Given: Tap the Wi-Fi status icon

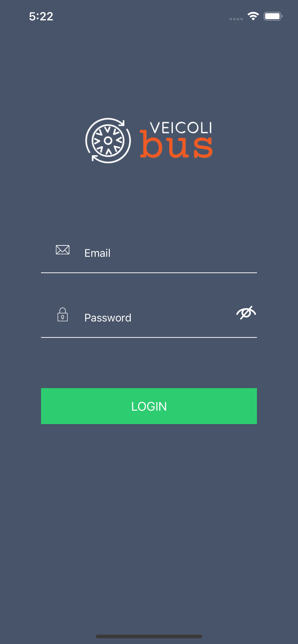Looking at the screenshot, I should tap(253, 16).
